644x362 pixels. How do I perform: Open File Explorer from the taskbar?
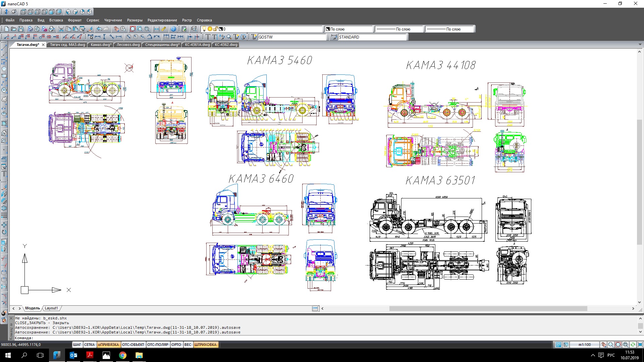[139, 355]
